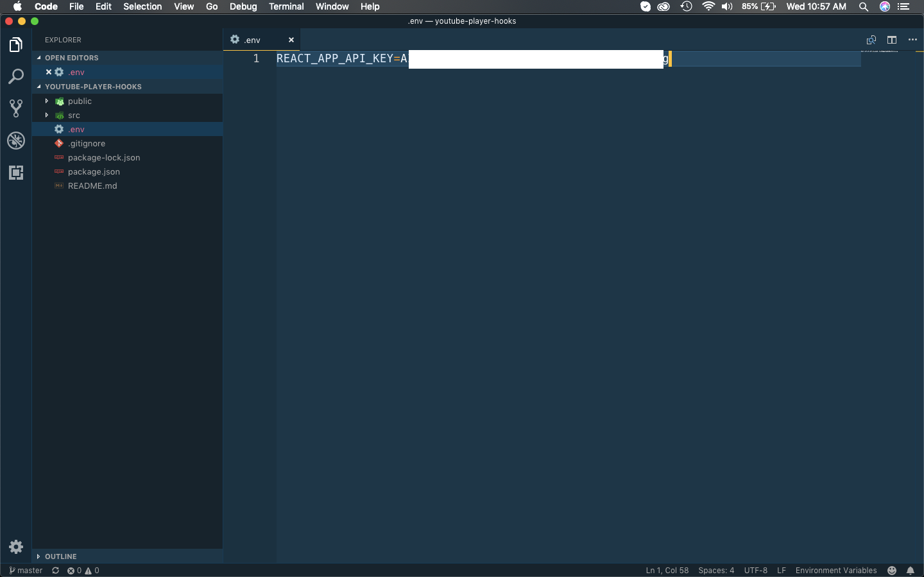The image size is (924, 577).
Task: Open the README.md file
Action: pyautogui.click(x=127, y=185)
